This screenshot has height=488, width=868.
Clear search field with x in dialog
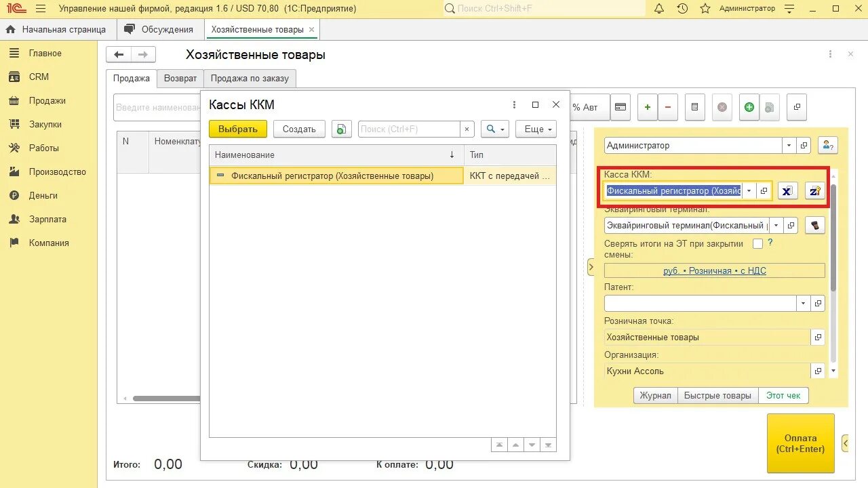[467, 129]
